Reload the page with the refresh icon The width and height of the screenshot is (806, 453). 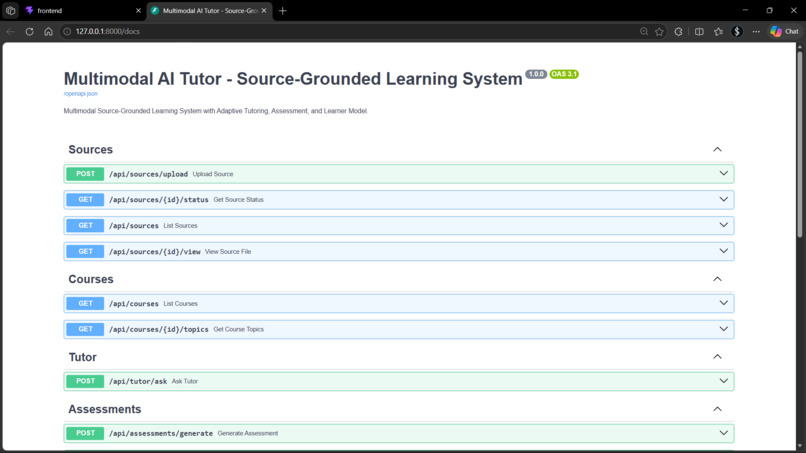[x=29, y=31]
